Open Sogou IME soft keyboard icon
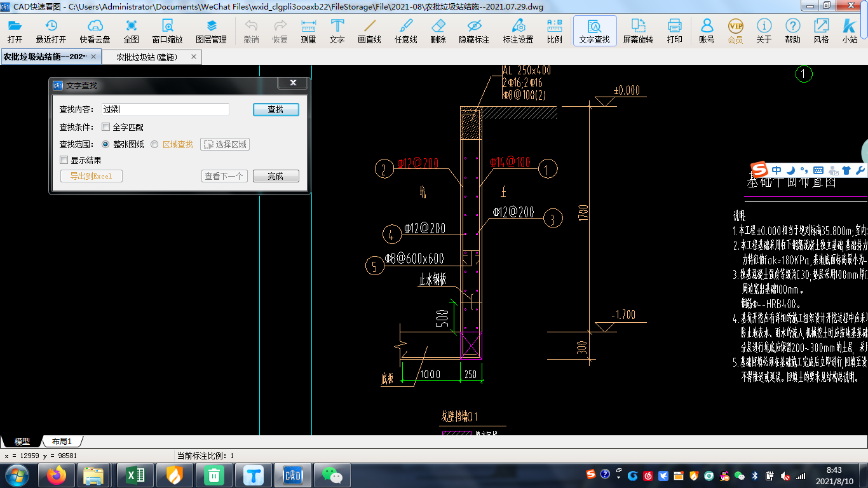This screenshot has height=488, width=868. (818, 170)
